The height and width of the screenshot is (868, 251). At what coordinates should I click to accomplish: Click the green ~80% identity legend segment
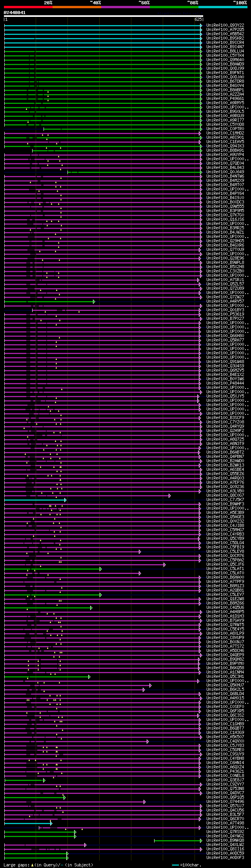click(x=174, y=7)
